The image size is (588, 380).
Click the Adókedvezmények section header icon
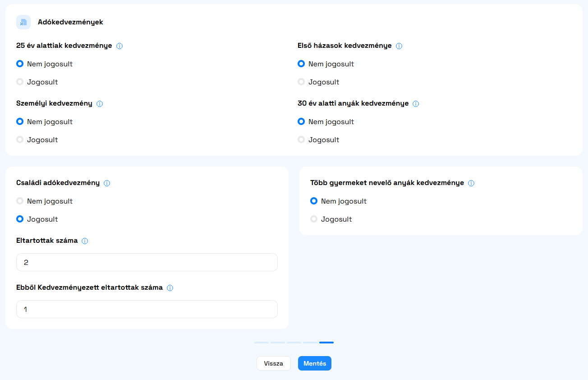[23, 22]
